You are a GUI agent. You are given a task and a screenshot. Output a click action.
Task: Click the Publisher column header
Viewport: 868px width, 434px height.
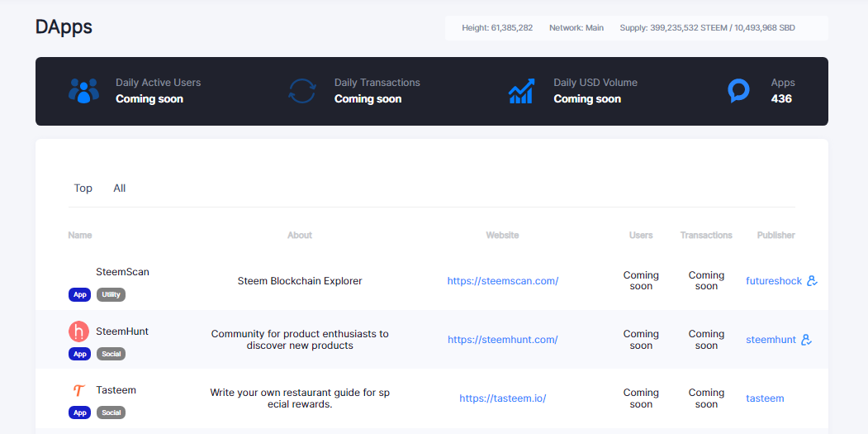pos(776,235)
